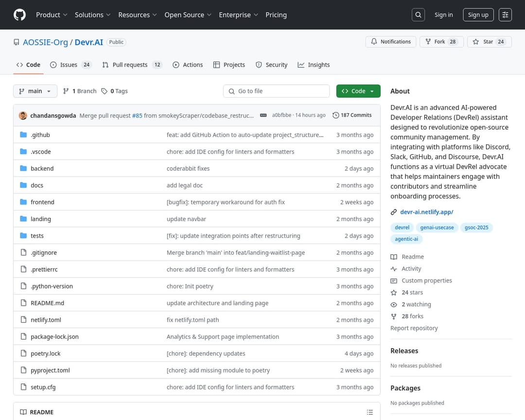Expand the Product menu
The image size is (525, 420).
(52, 15)
